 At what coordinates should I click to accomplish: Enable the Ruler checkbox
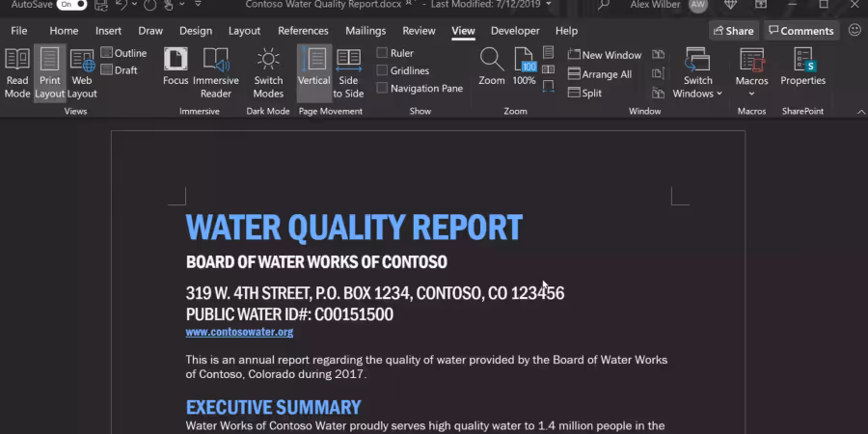[382, 53]
